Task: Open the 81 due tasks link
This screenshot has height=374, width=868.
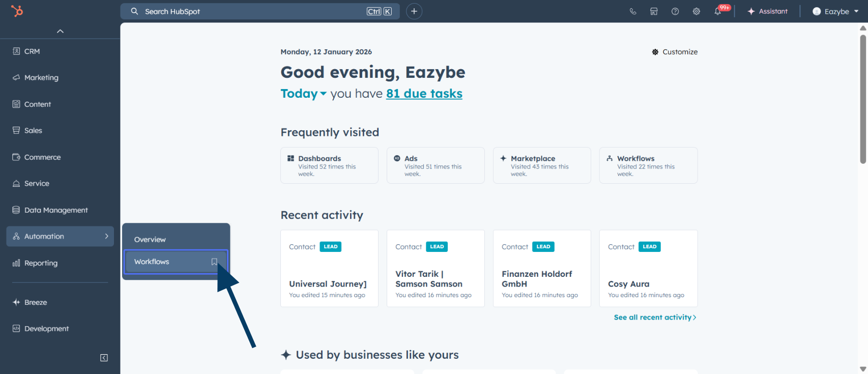Action: point(424,94)
